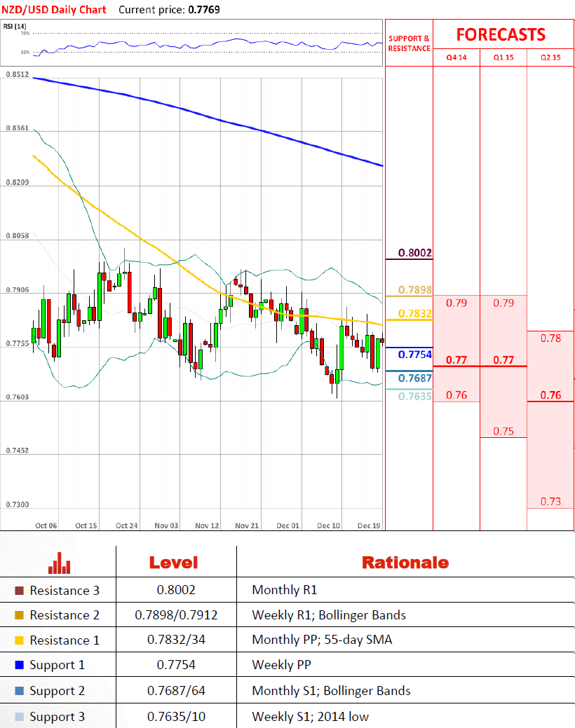Click the 'Oct 24' date axis label
The width and height of the screenshot is (575, 728).
(x=126, y=526)
